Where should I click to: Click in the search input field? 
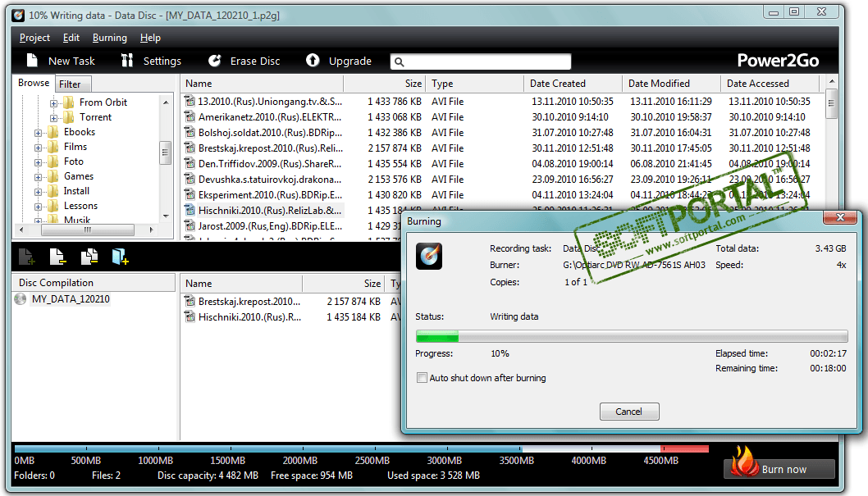[481, 62]
